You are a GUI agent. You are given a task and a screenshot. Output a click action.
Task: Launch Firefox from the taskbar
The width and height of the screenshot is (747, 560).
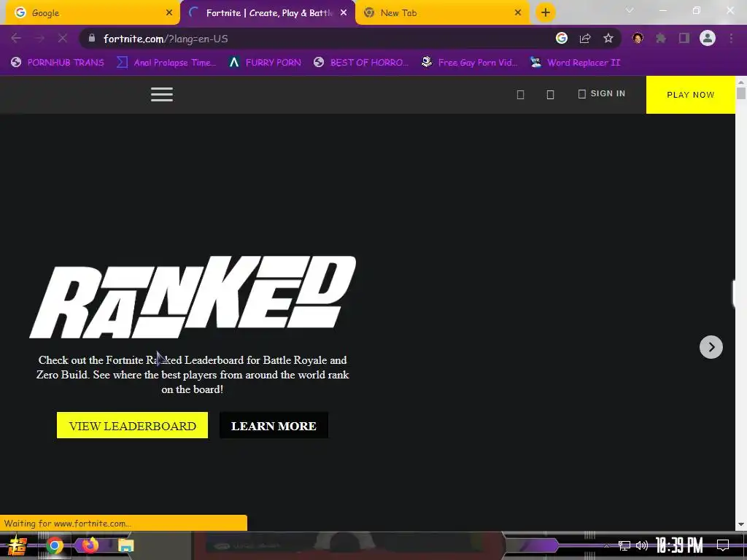(90, 545)
